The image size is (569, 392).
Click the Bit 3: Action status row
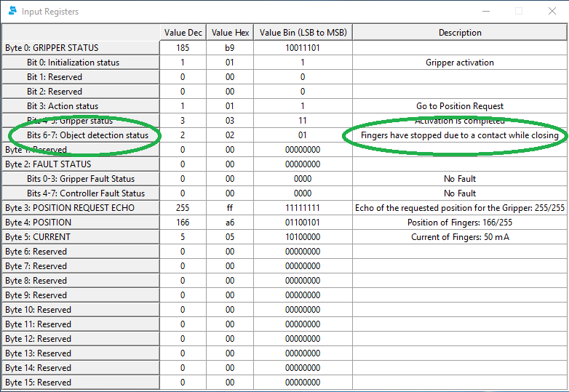click(x=63, y=106)
